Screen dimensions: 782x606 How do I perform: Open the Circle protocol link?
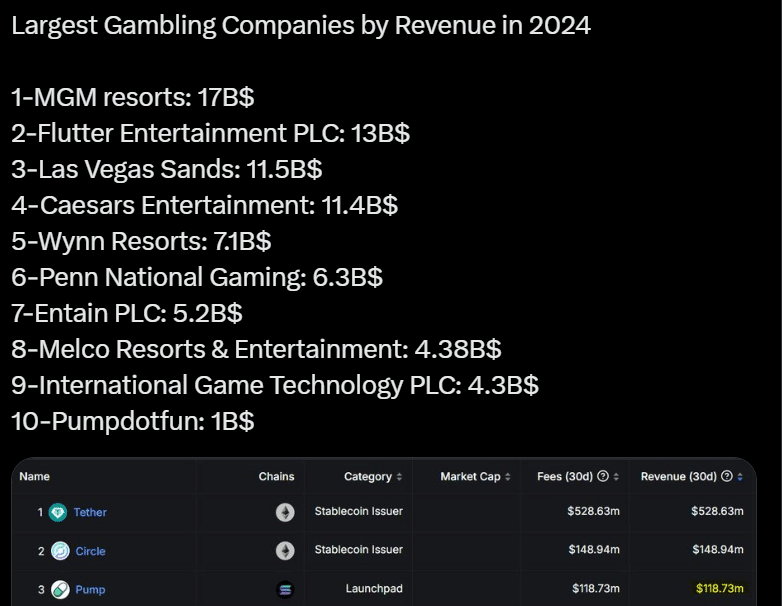coord(90,551)
